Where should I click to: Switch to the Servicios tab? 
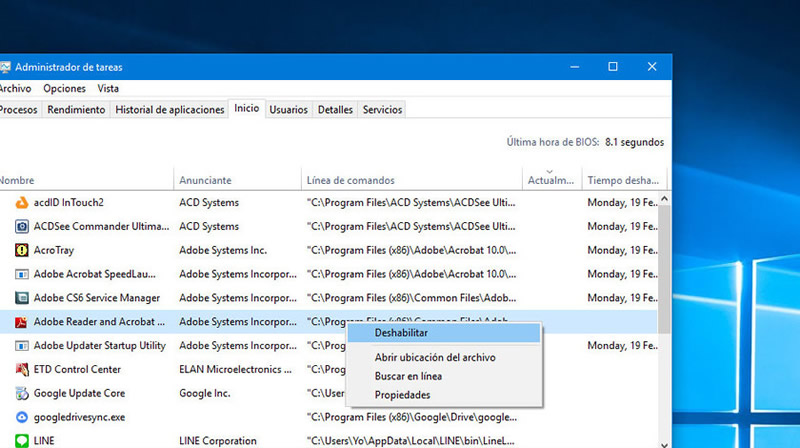coord(382,110)
